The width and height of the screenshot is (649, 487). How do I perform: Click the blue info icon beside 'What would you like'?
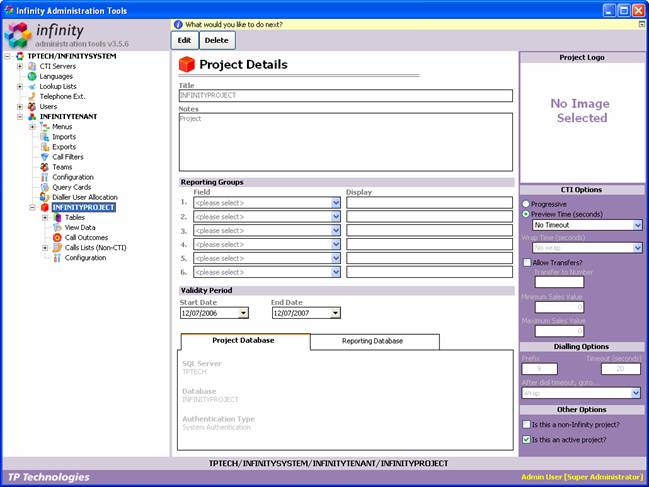point(178,24)
